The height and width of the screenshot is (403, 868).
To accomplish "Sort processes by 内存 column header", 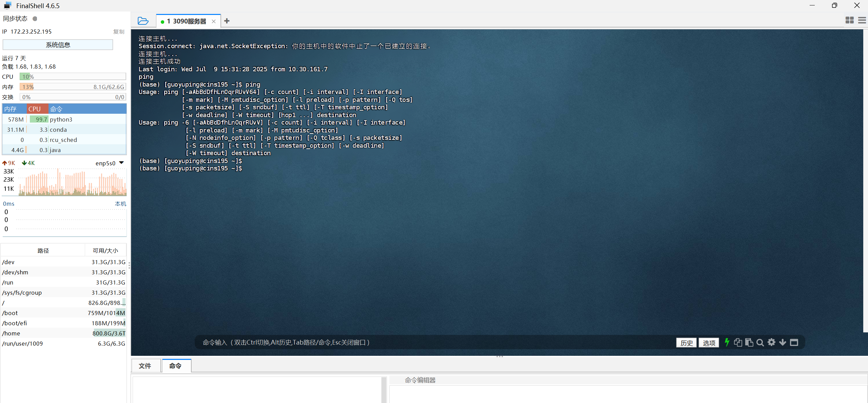I will coord(15,109).
